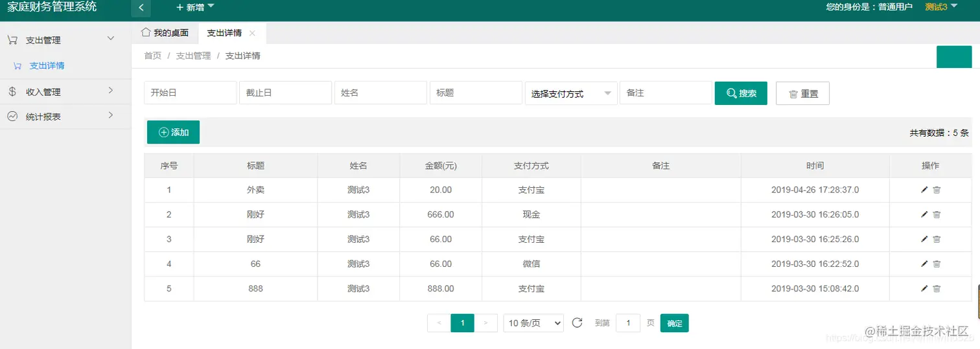The width and height of the screenshot is (980, 349).
Task: Open the 收入管理 sidebar menu
Action: click(65, 92)
